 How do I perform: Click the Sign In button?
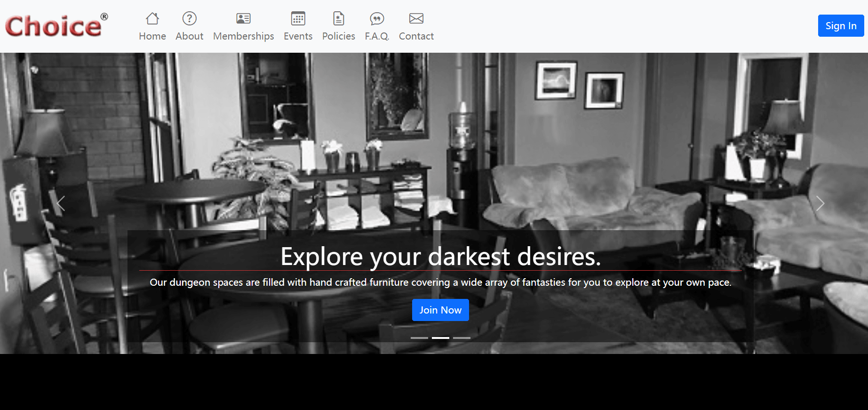841,26
